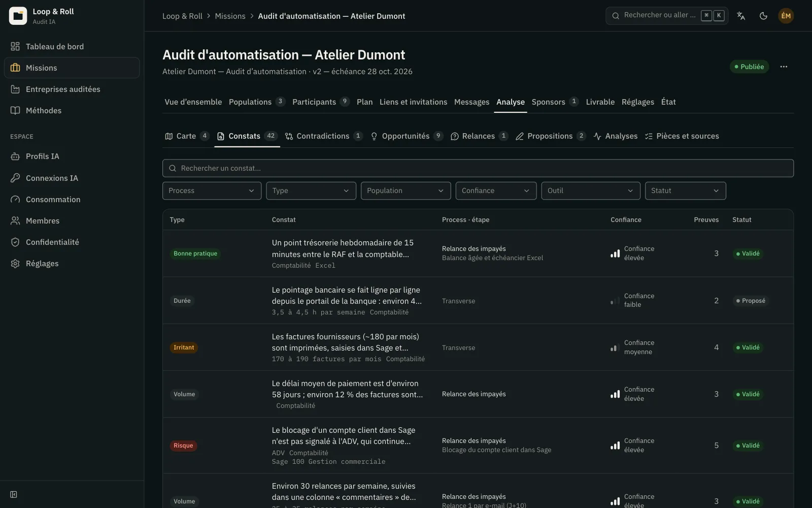
Task: Open the language translation icon
Action: pos(741,16)
